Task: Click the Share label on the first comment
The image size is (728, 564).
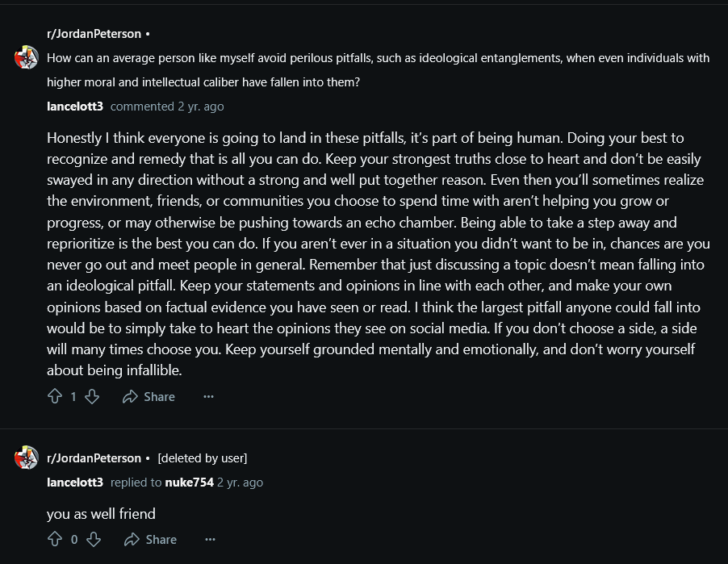Action: pos(159,397)
